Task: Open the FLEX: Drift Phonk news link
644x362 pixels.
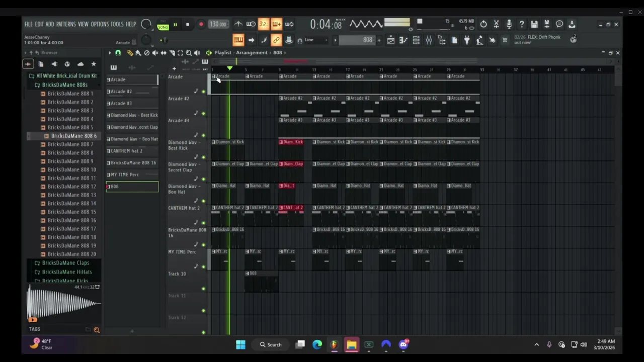Action: (x=537, y=40)
